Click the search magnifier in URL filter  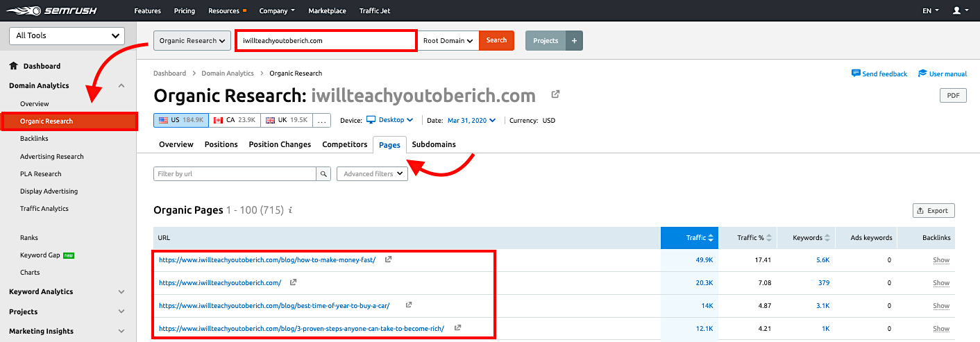click(x=323, y=174)
